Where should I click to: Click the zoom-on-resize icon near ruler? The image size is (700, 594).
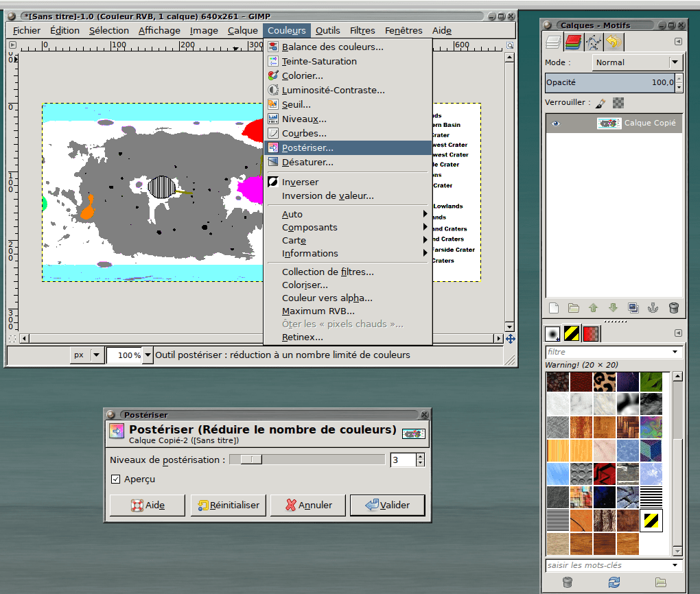510,45
